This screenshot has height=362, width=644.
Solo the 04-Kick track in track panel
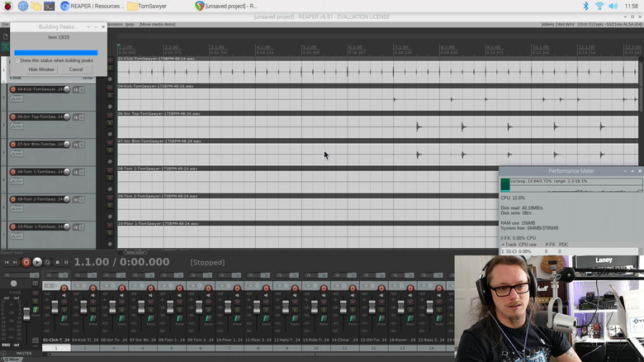tap(110, 95)
